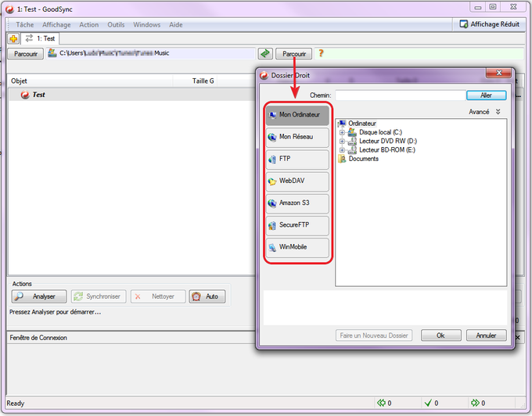Select the Documents folder
532x416 pixels.
click(x=363, y=159)
